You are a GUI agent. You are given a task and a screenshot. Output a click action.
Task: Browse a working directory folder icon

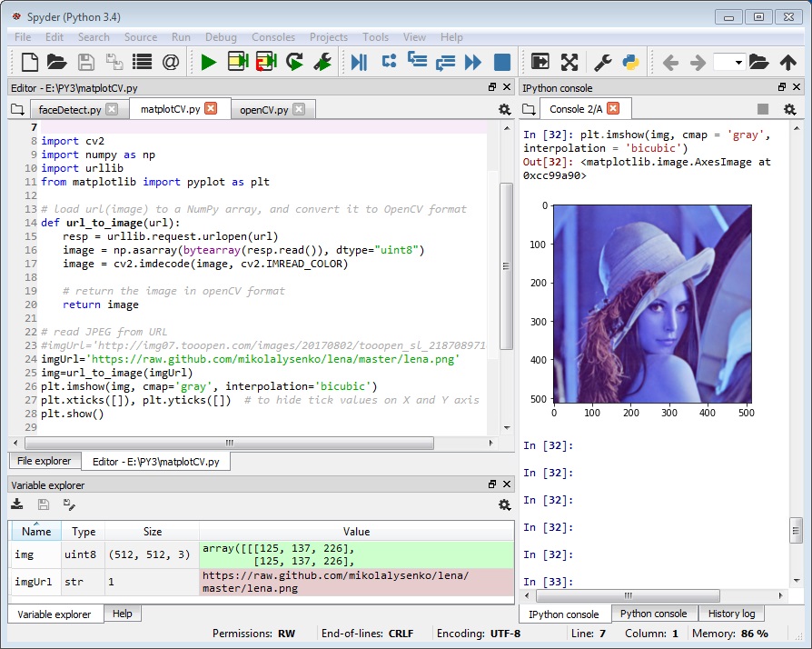click(758, 62)
